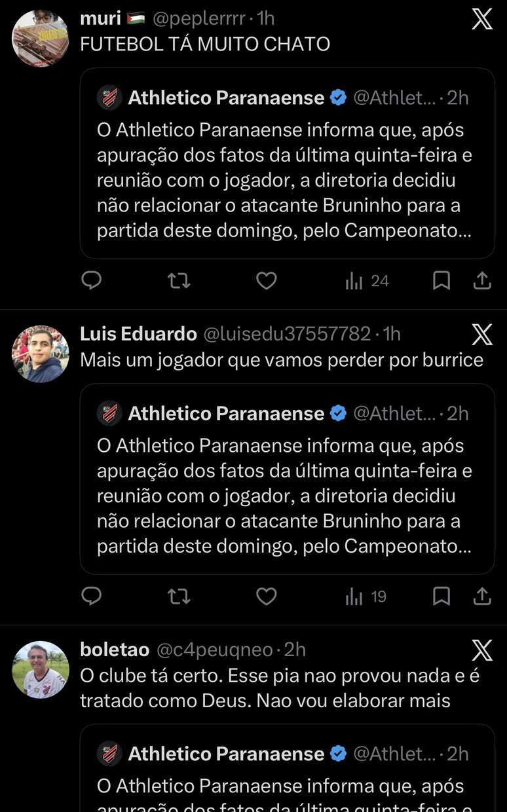Viewport: 507px width, 812px height.
Task: Share muri's tweet
Action: (482, 281)
